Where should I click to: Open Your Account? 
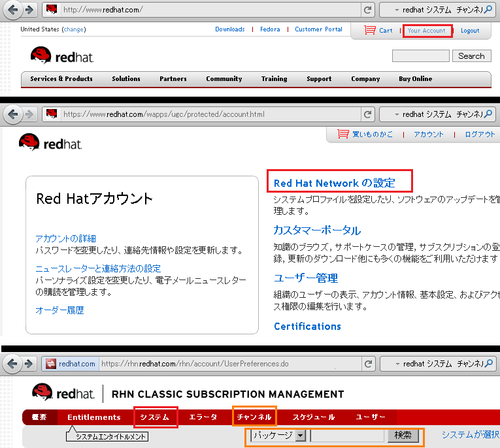[427, 31]
